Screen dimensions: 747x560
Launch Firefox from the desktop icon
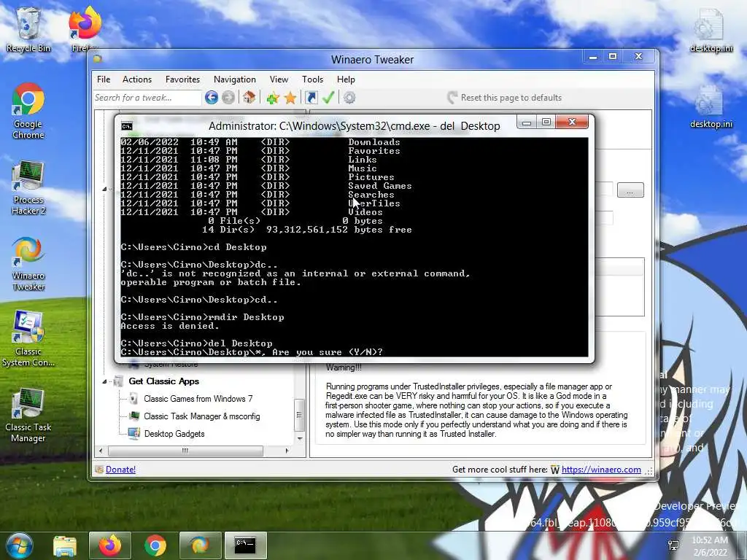(85, 29)
